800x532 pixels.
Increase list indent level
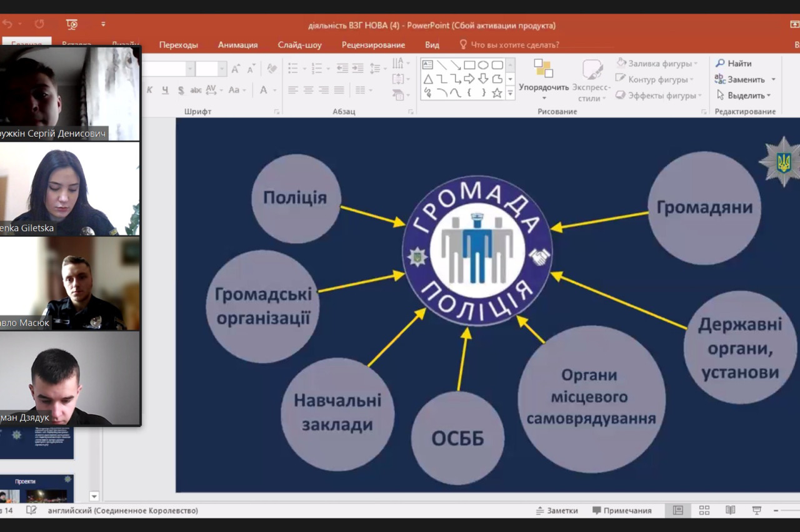point(357,69)
